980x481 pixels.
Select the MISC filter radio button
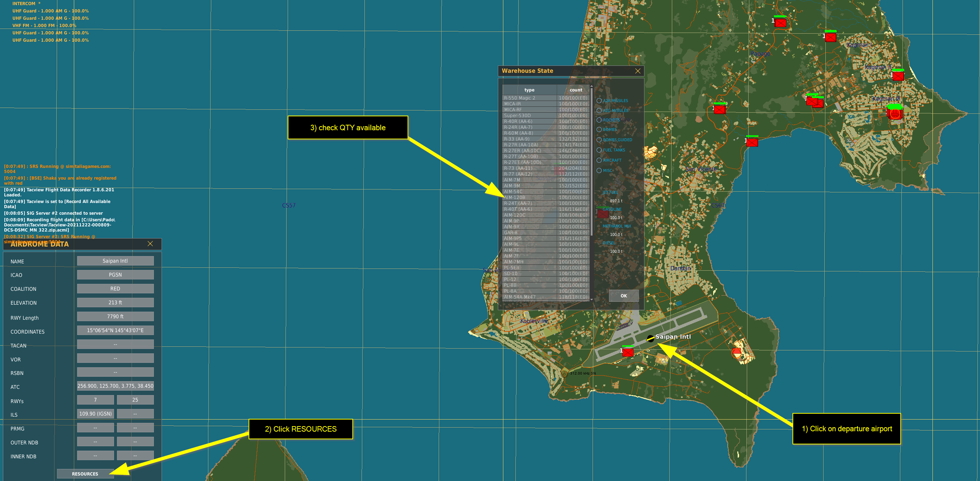[599, 170]
